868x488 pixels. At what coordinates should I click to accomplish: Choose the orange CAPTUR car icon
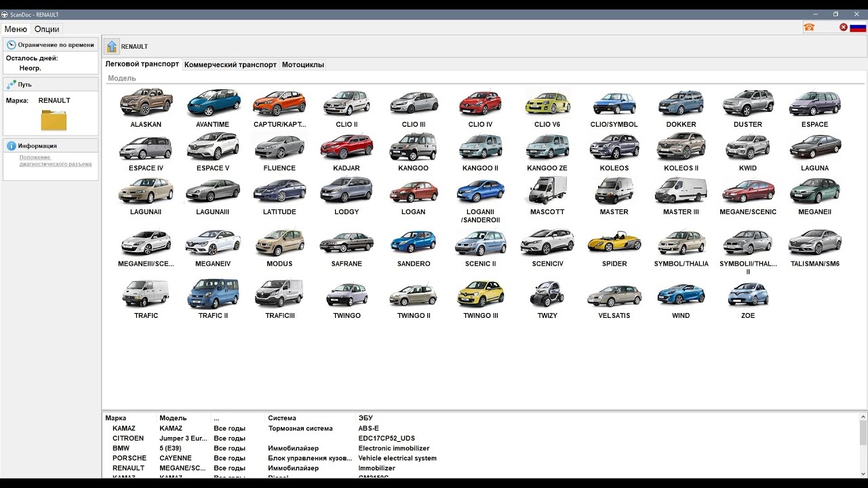tap(279, 102)
